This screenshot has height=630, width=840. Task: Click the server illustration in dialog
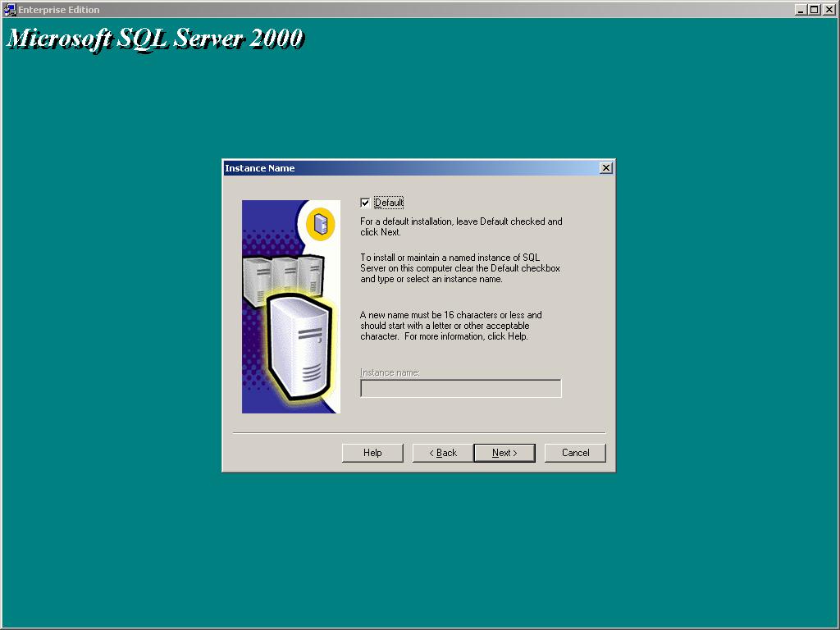pyautogui.click(x=291, y=307)
